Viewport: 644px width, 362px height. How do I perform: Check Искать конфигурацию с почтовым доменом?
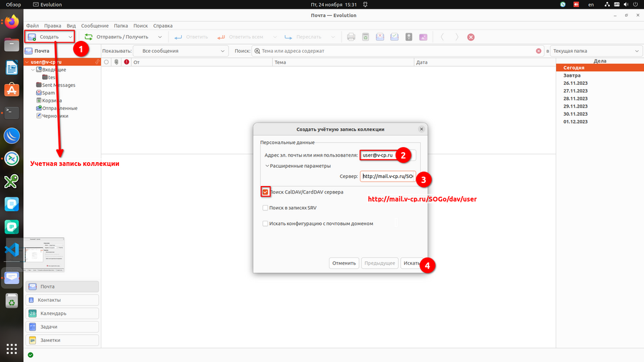click(x=265, y=223)
